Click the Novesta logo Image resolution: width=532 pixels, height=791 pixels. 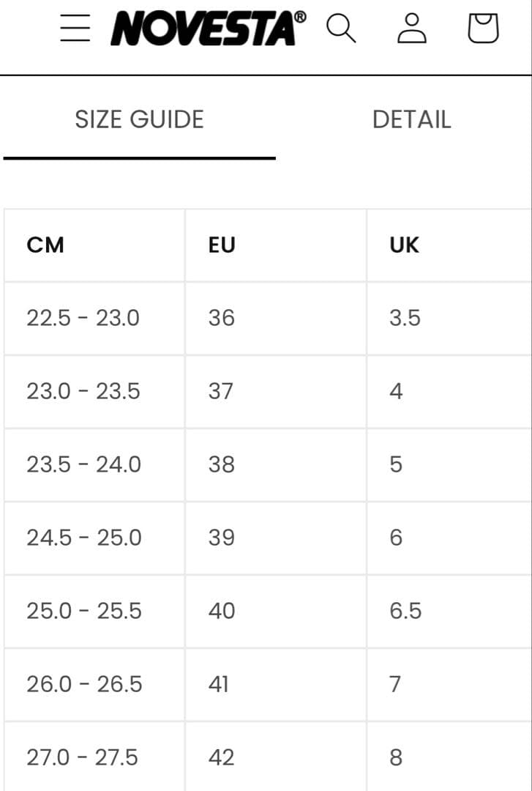tap(208, 29)
